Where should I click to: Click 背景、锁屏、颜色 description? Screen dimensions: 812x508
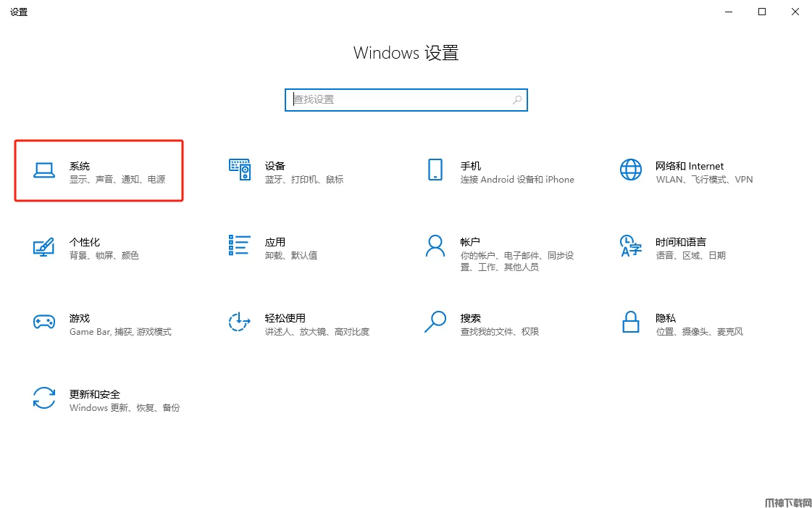coord(104,255)
